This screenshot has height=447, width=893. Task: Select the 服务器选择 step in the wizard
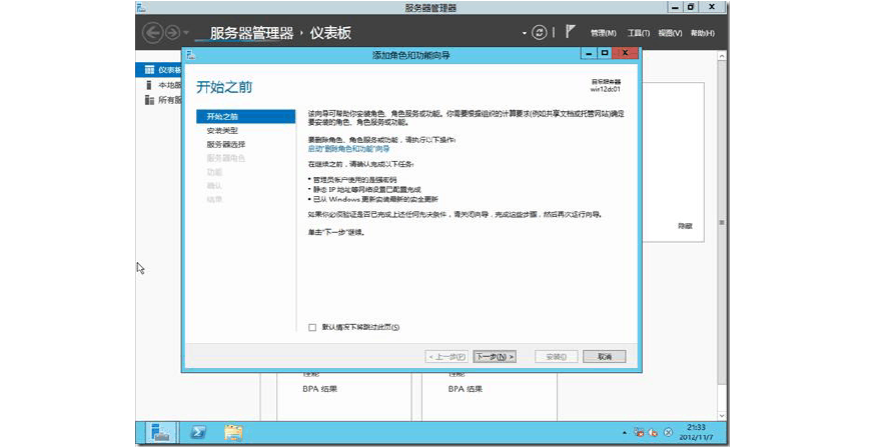coord(226,144)
